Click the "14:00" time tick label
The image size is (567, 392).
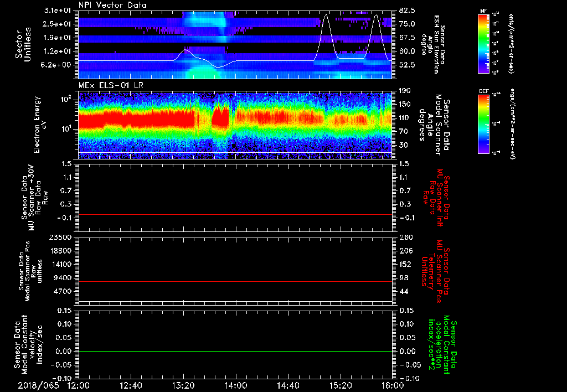236,385
